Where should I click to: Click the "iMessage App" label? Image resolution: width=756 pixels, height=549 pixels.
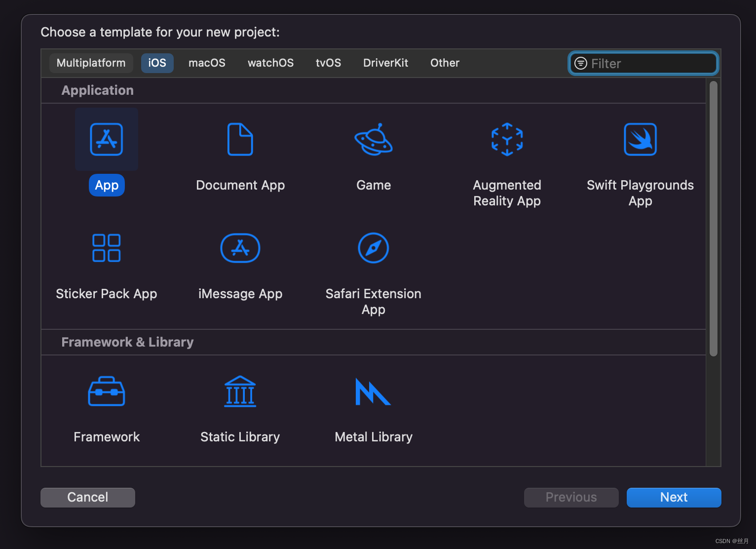[x=240, y=294]
